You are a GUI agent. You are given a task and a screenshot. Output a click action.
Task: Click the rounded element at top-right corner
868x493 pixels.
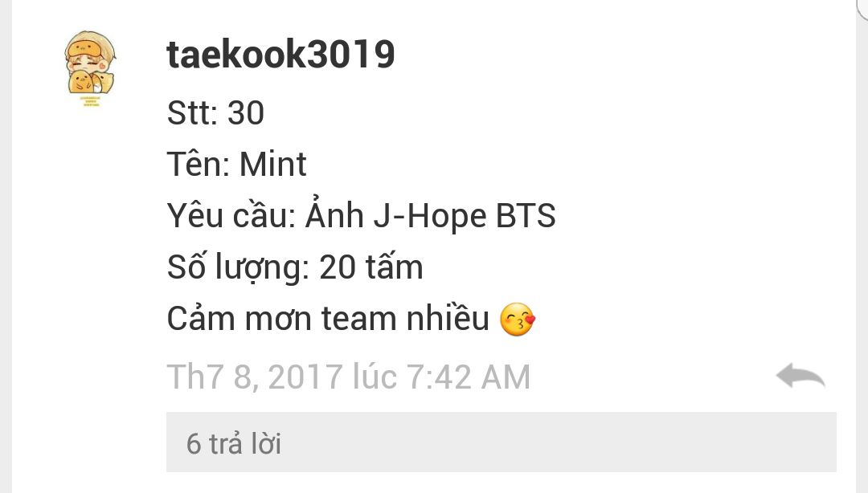[x=862, y=8]
